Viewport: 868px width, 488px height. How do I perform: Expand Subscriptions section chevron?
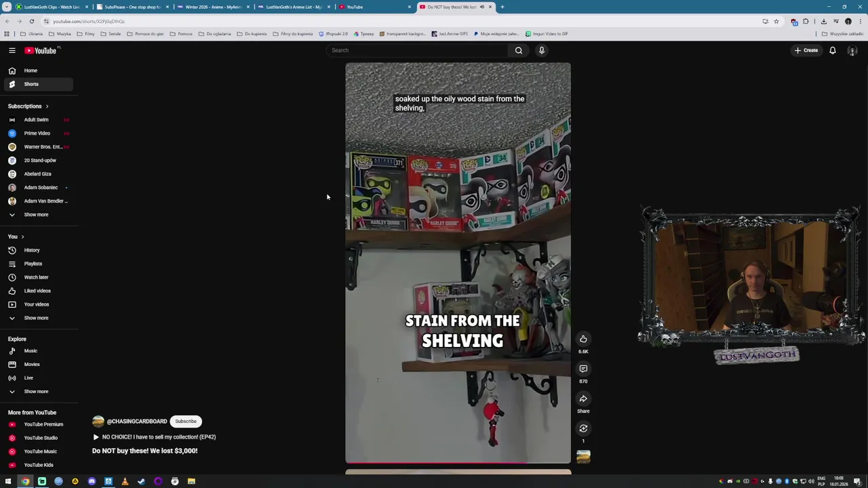[47, 106]
